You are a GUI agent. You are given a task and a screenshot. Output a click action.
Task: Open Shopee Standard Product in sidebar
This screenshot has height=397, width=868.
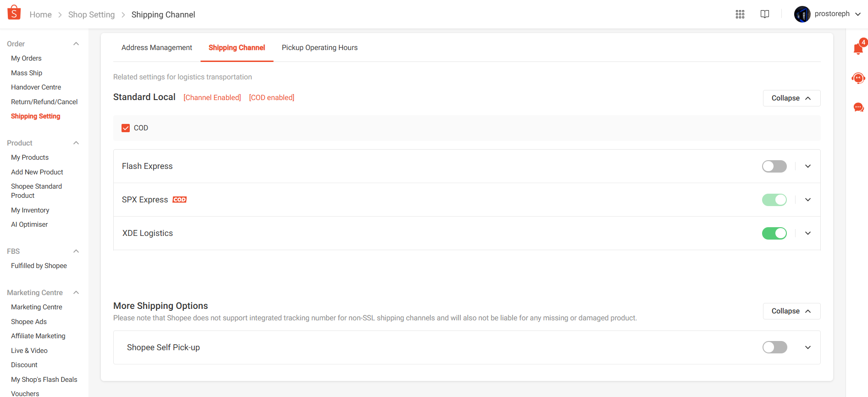pos(37,191)
